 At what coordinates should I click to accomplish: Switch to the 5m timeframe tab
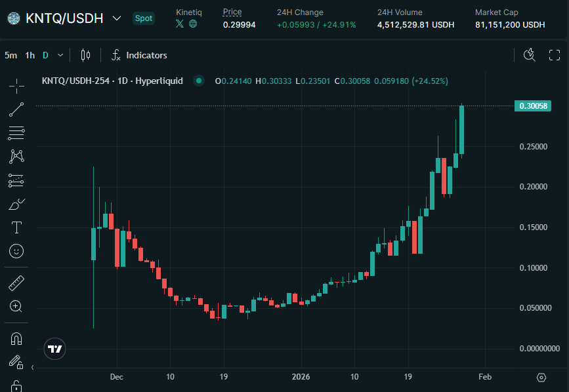pos(11,55)
